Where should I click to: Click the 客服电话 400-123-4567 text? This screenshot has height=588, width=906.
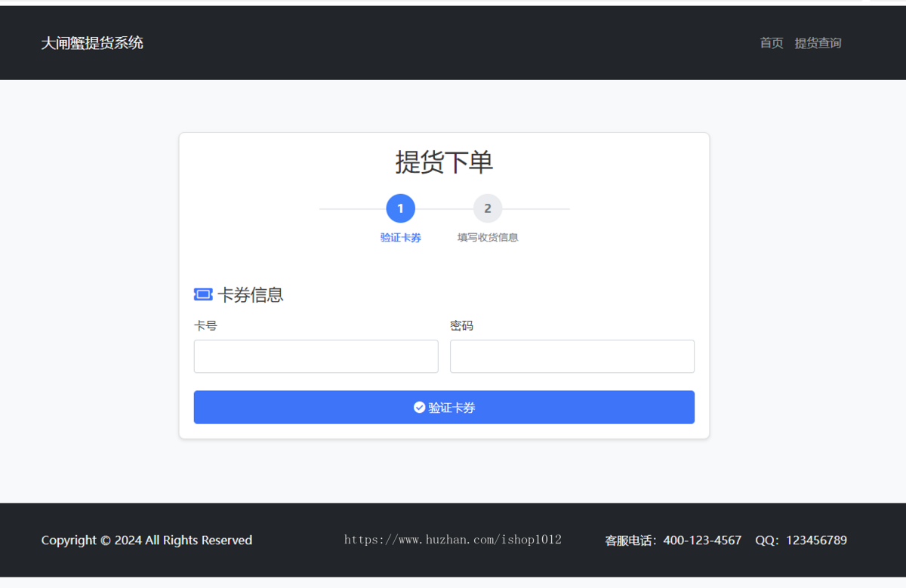673,540
